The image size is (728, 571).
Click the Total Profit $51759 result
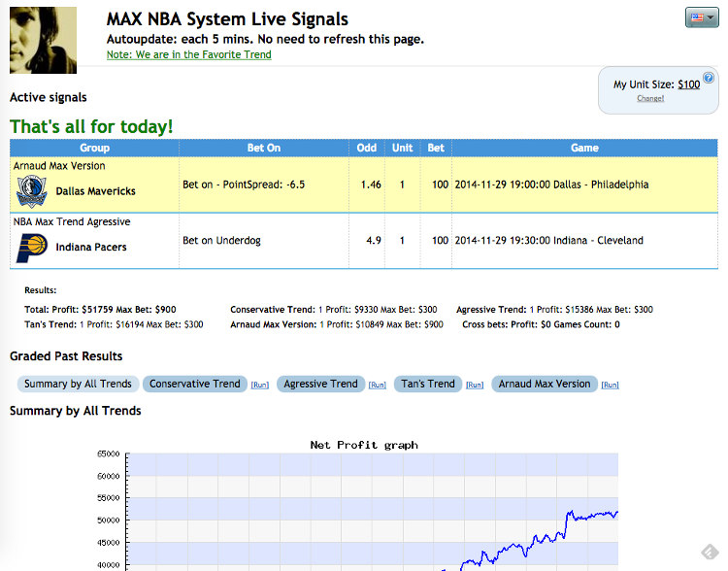coord(100,310)
